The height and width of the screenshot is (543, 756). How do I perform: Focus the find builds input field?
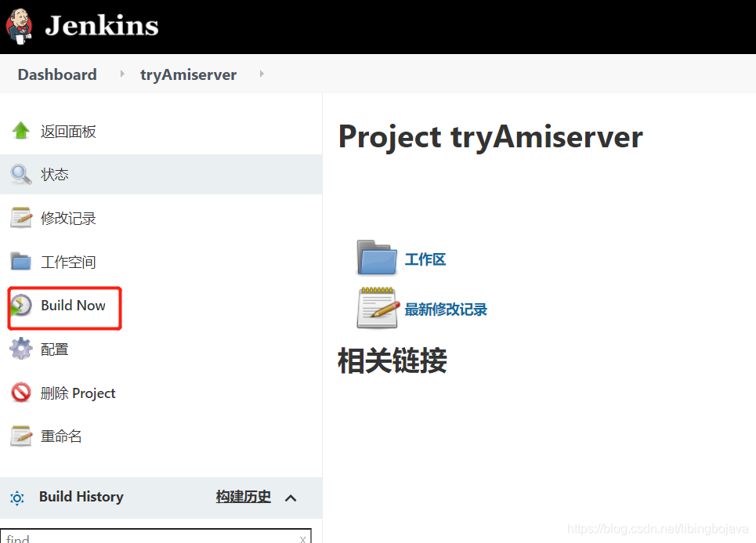[x=155, y=536]
